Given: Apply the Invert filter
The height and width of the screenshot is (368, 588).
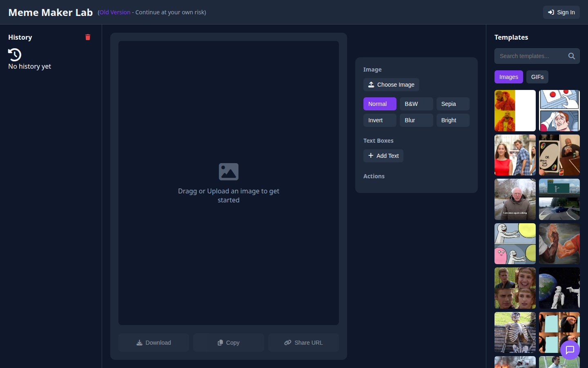Looking at the screenshot, I should [380, 120].
